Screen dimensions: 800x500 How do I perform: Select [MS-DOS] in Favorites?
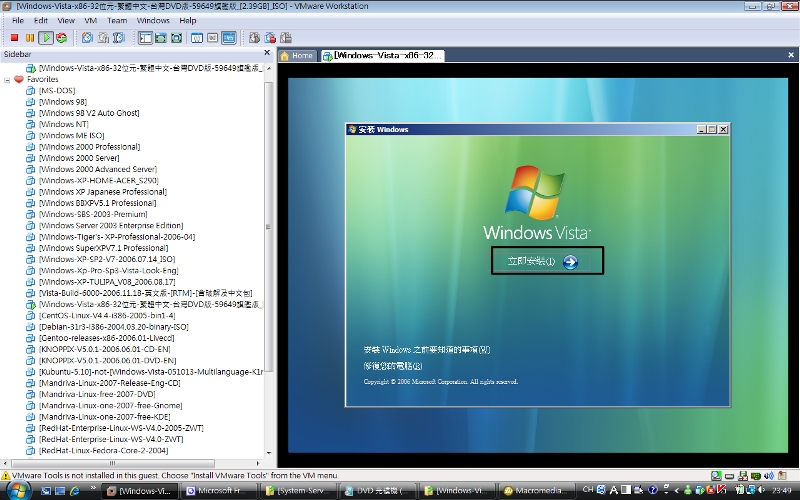tap(57, 90)
